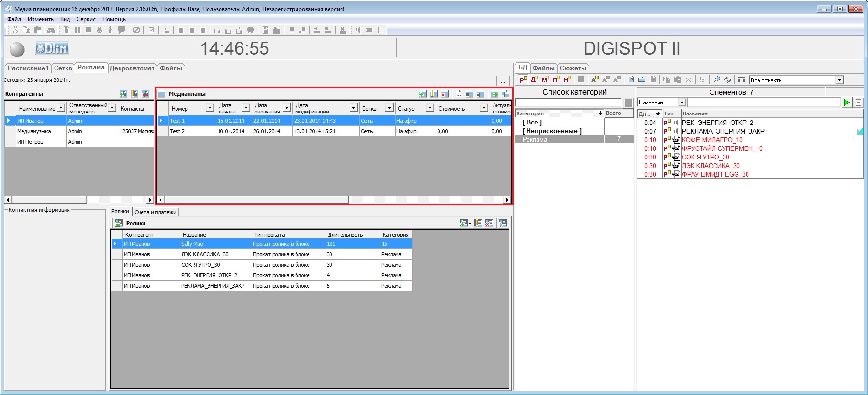The image size is (868, 395).
Task: Add a new contractor in Контрагенты panel
Action: point(123,94)
